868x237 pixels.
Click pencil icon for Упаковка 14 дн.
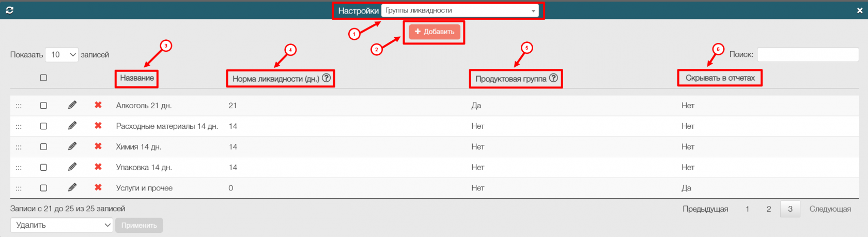coord(72,167)
